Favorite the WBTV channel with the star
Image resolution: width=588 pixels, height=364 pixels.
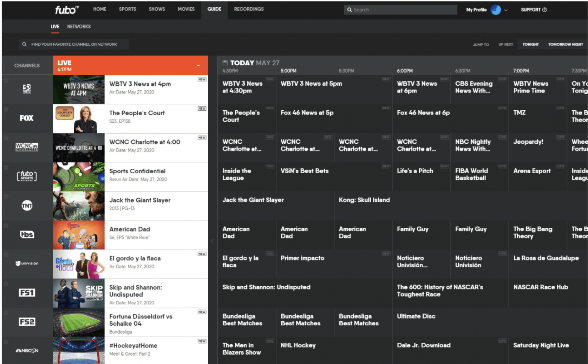(6, 80)
